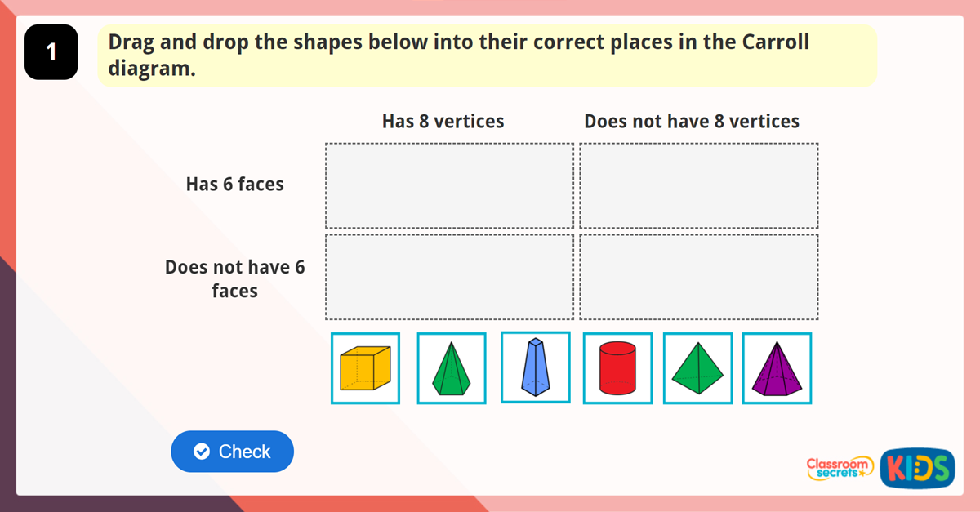The height and width of the screenshot is (512, 980).
Task: Click the 6 faces, 8 vertices box
Action: (449, 186)
